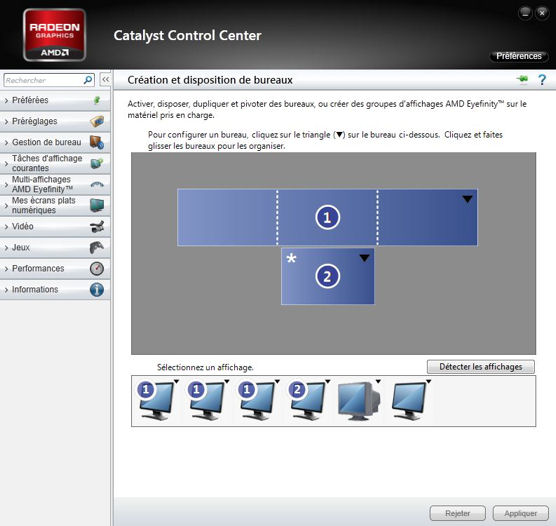Click the Mes écrans plats numériques monitor icon
This screenshot has width=556, height=526.
tap(97, 205)
